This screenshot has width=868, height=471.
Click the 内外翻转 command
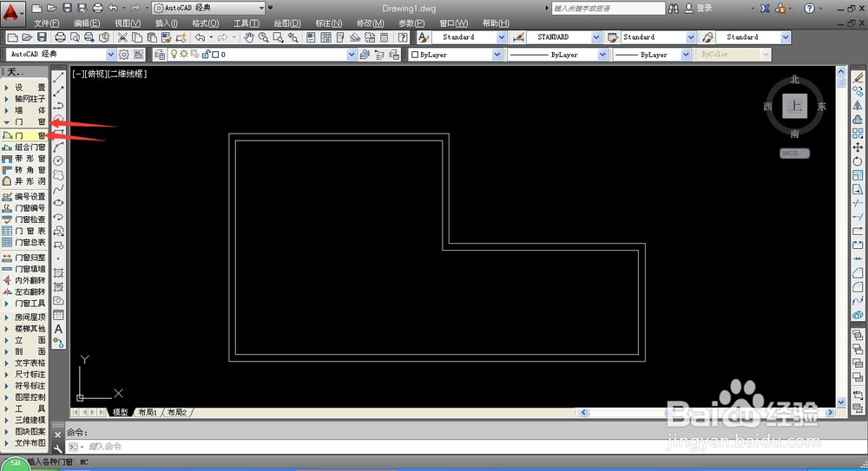click(24, 281)
